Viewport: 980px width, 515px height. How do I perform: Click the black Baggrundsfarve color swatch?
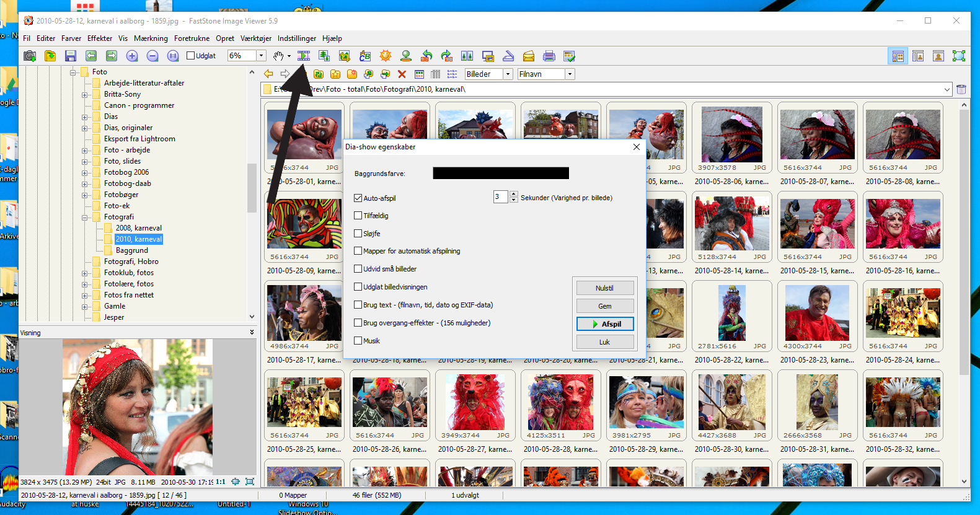pos(500,174)
